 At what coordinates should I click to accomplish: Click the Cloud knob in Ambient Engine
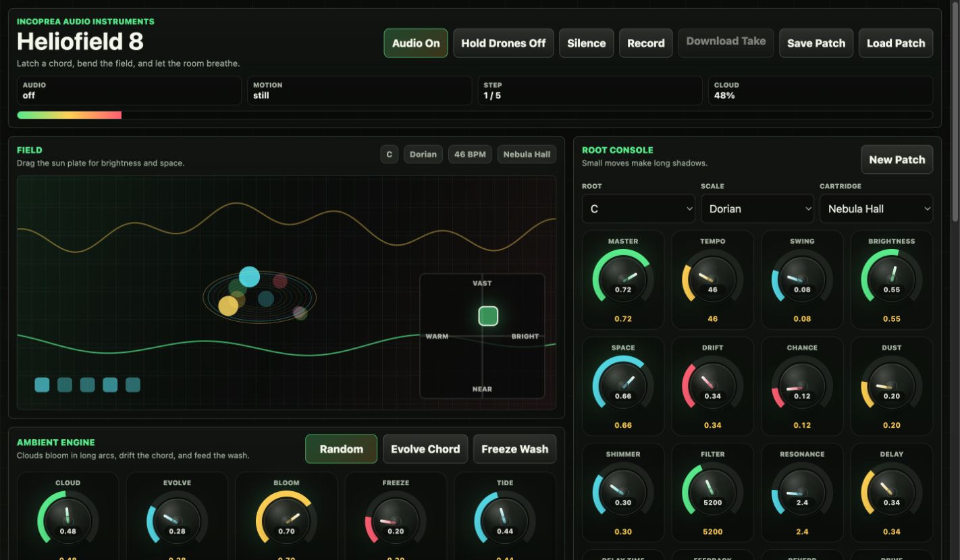coord(68,521)
